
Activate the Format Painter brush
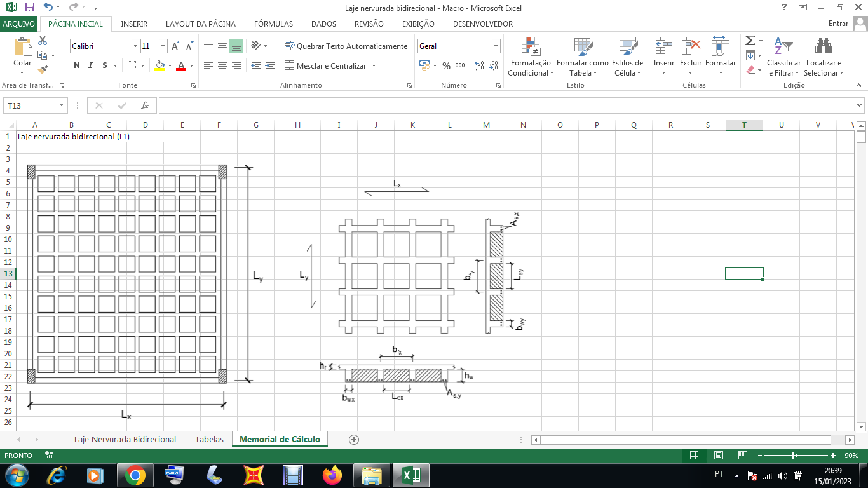tap(43, 70)
